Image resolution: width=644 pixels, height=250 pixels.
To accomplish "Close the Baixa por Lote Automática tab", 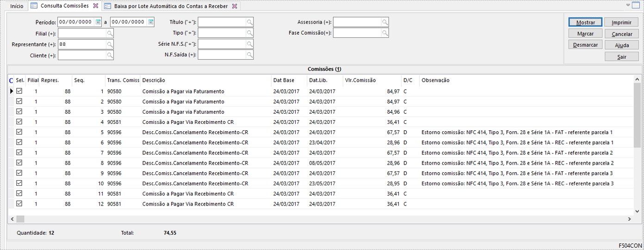I will [x=235, y=6].
